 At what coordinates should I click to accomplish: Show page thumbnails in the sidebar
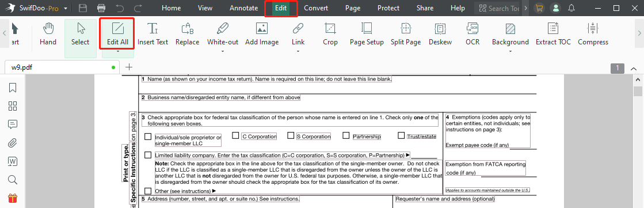pos(13,106)
